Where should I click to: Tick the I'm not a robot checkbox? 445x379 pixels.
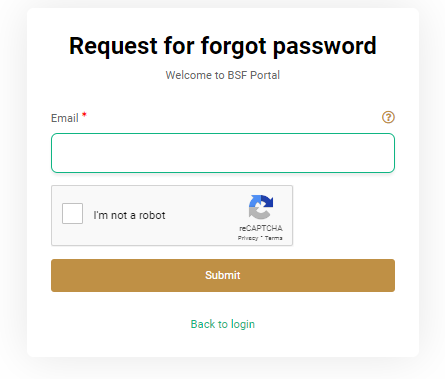[x=72, y=213]
